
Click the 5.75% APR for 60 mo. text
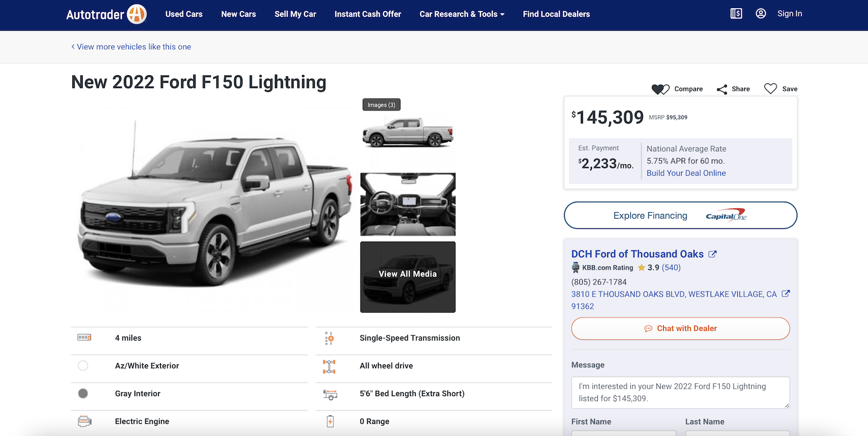(x=686, y=161)
